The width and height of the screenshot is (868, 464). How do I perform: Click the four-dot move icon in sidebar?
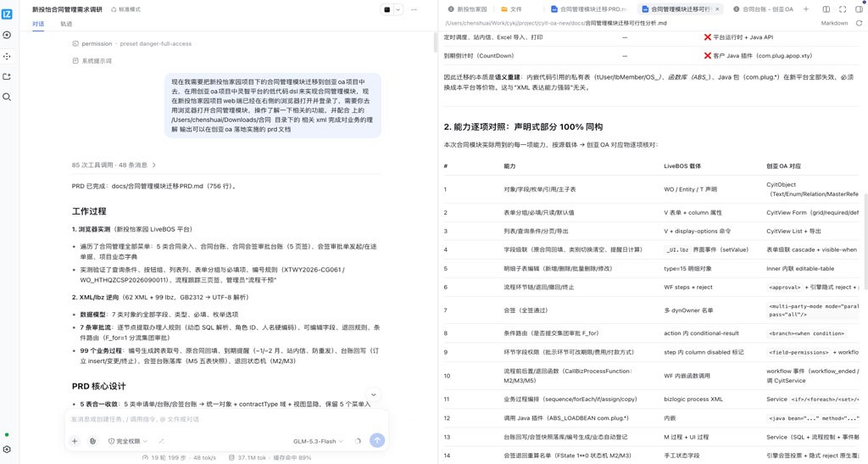tap(7, 56)
